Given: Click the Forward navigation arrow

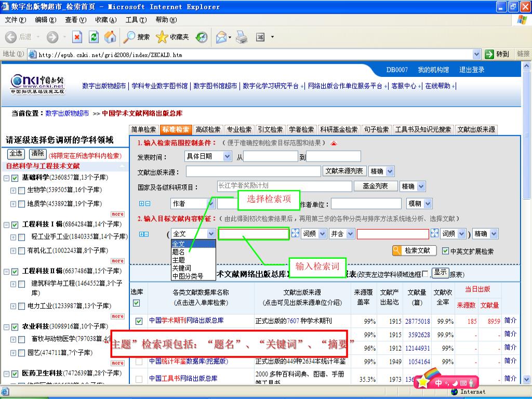Looking at the screenshot, I should (52, 37).
